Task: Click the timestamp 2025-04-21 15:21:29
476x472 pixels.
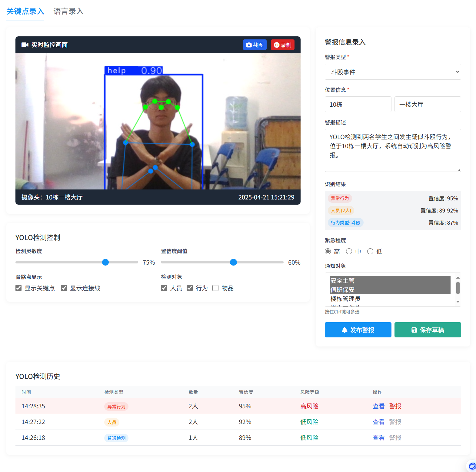Action: coord(266,197)
